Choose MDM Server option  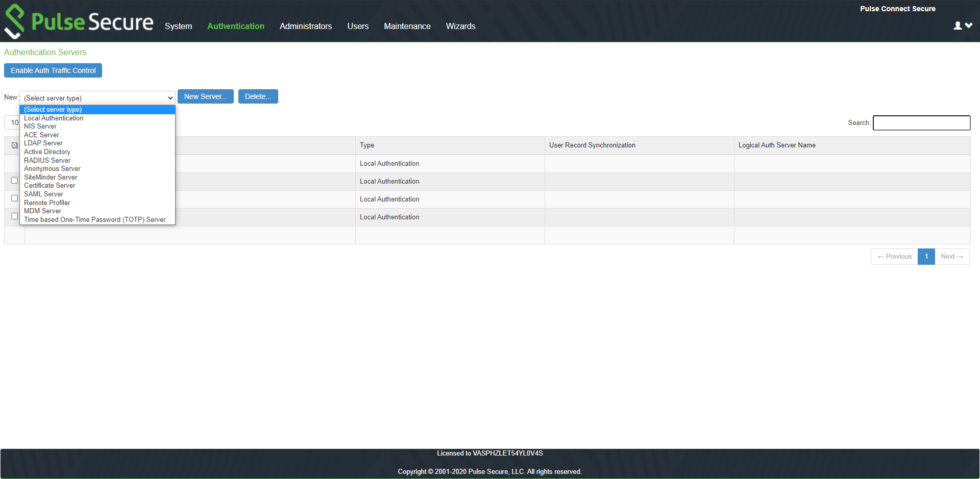coord(97,211)
